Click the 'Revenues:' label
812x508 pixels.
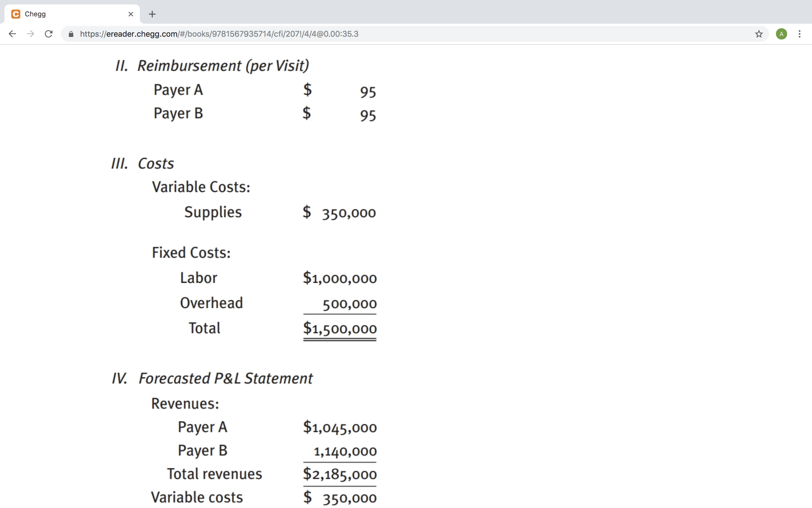[x=185, y=404]
